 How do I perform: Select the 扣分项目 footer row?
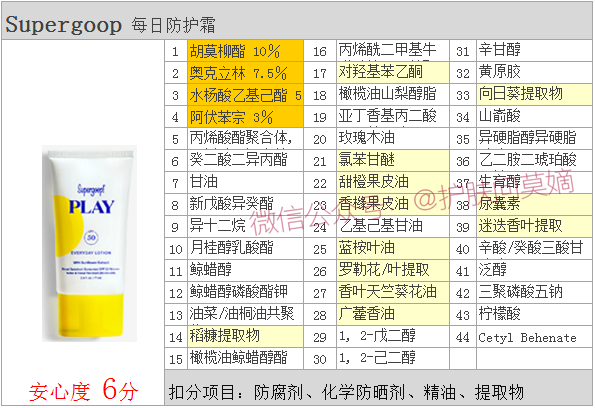click(x=378, y=388)
